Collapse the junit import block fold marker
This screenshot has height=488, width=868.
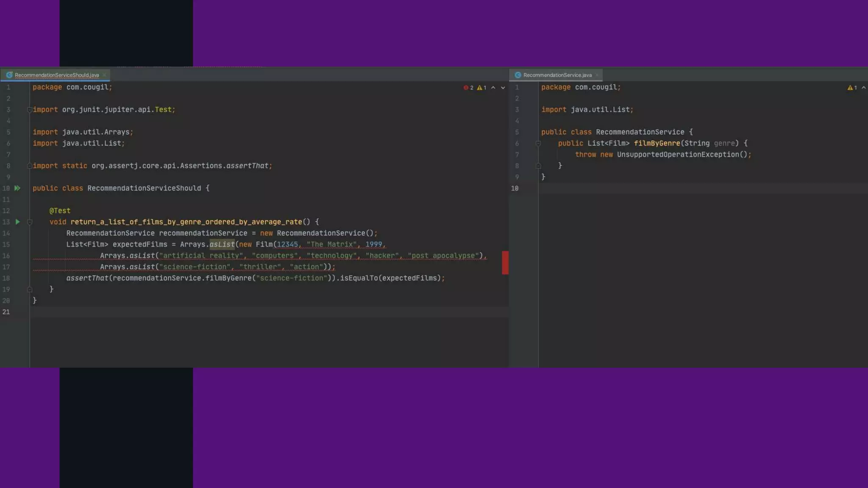pos(30,110)
